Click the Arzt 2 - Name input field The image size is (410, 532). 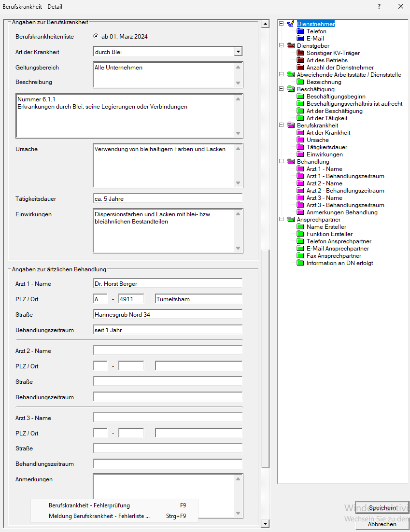point(168,350)
